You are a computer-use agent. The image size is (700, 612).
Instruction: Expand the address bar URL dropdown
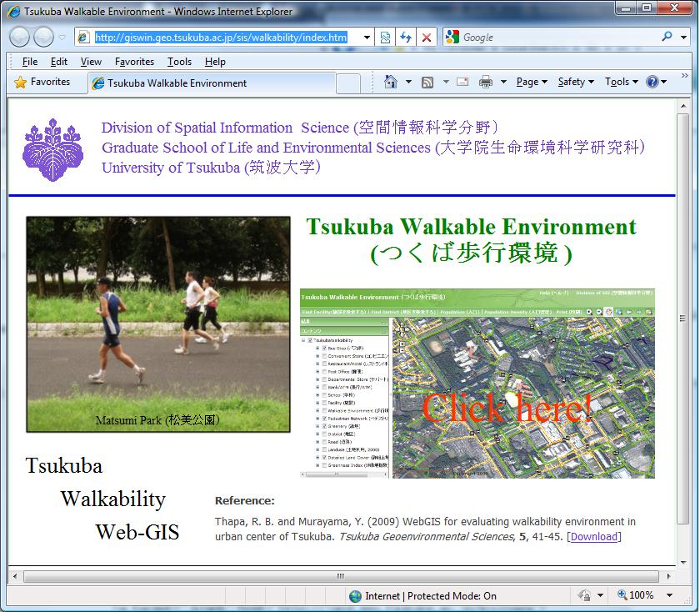[367, 38]
